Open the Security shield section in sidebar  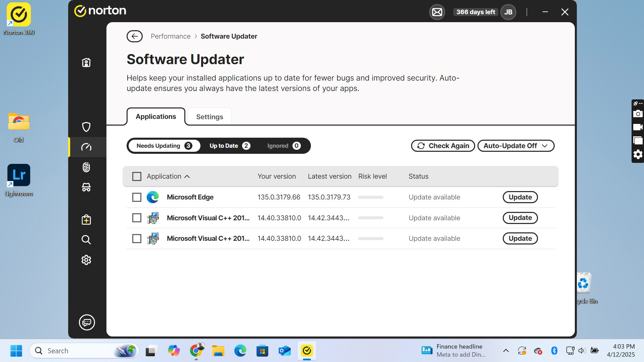tap(86, 127)
